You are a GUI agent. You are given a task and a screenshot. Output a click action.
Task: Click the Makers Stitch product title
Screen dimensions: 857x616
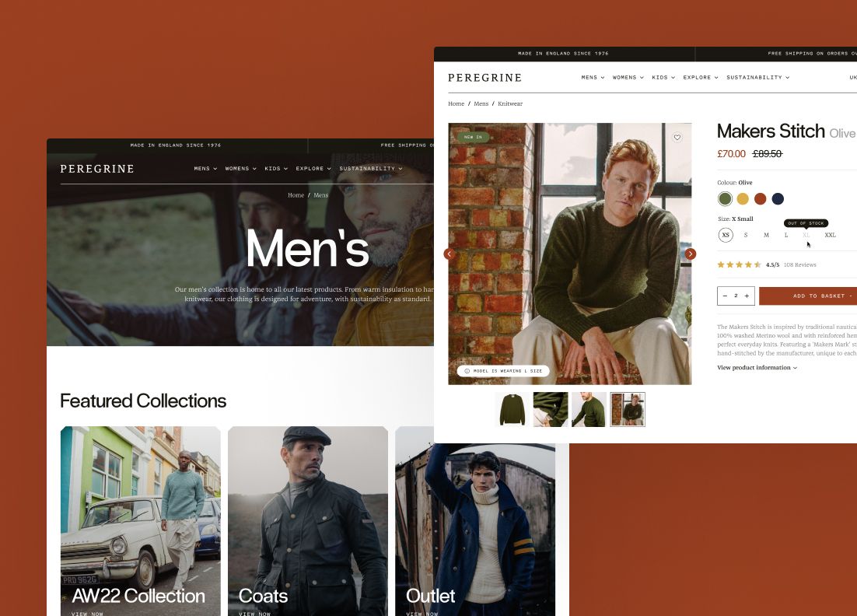(771, 131)
